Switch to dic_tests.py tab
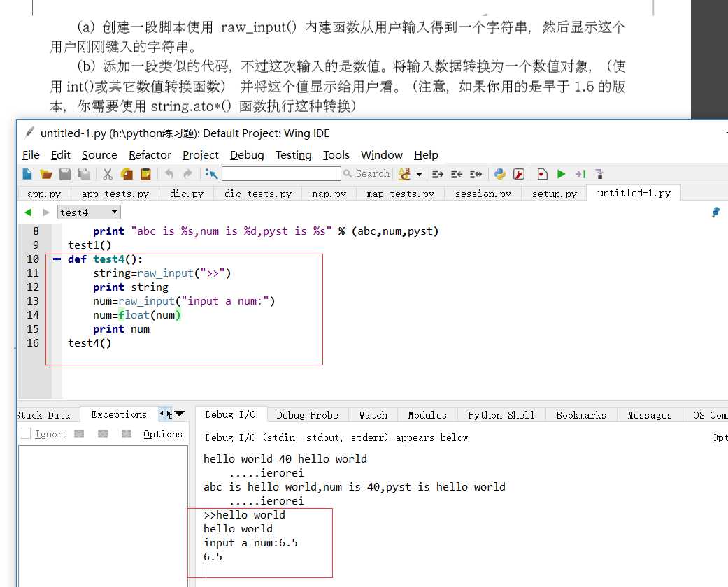 [x=258, y=194]
